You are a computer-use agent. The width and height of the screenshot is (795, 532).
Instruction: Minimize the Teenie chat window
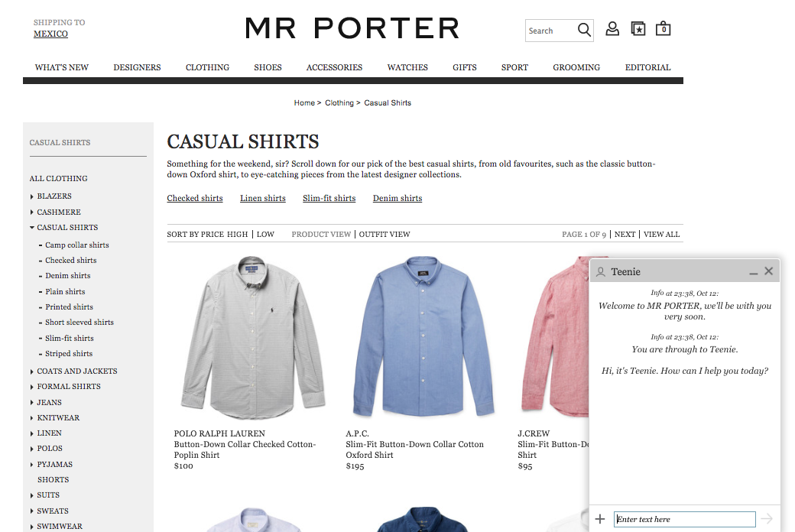(x=754, y=273)
